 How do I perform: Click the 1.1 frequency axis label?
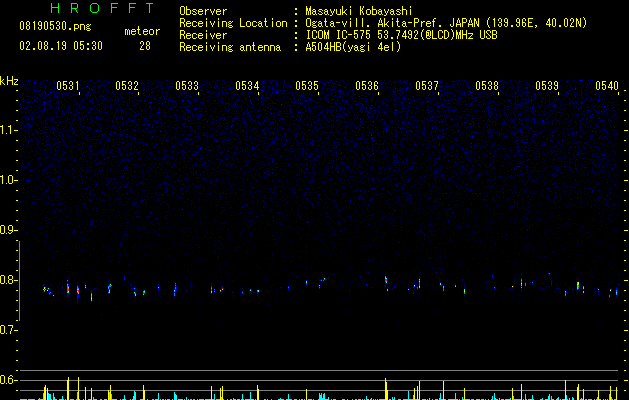tap(8, 130)
